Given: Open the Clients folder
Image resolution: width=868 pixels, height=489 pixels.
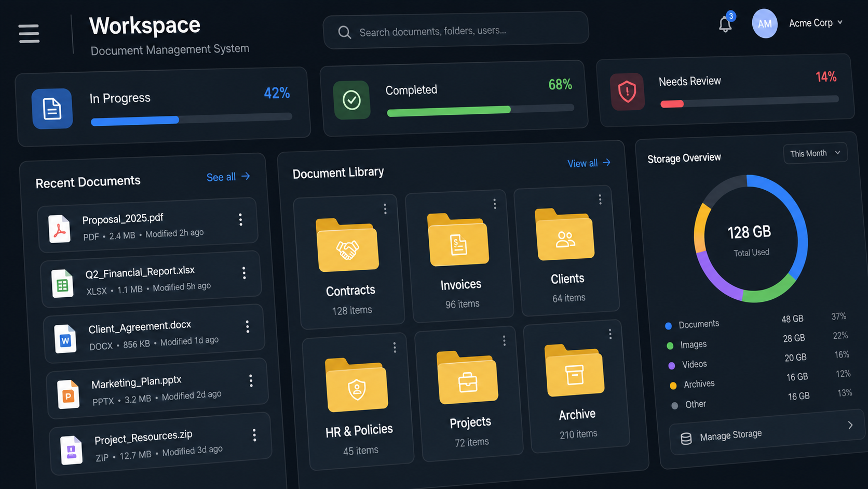Looking at the screenshot, I should pyautogui.click(x=567, y=251).
